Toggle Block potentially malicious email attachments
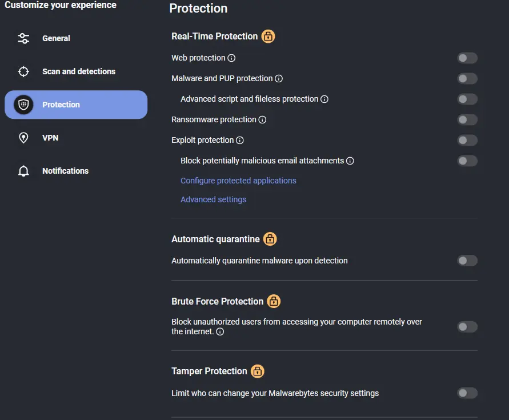This screenshot has height=420, width=509. 467,161
